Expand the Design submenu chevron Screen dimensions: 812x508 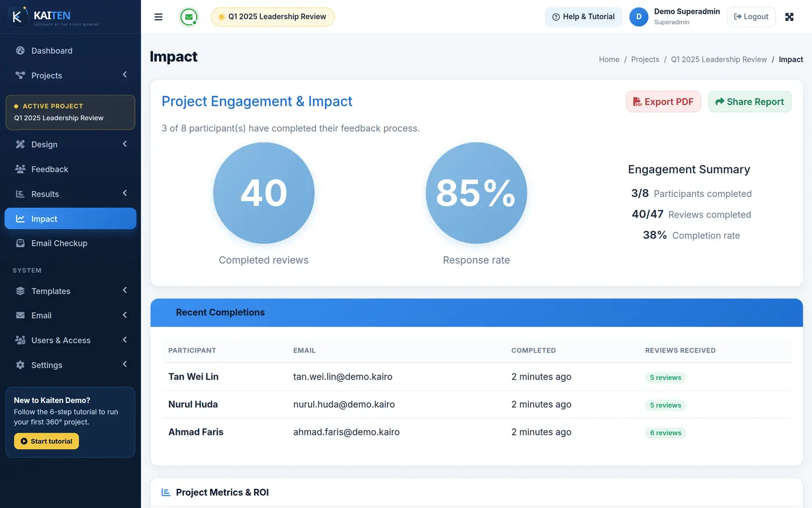125,144
